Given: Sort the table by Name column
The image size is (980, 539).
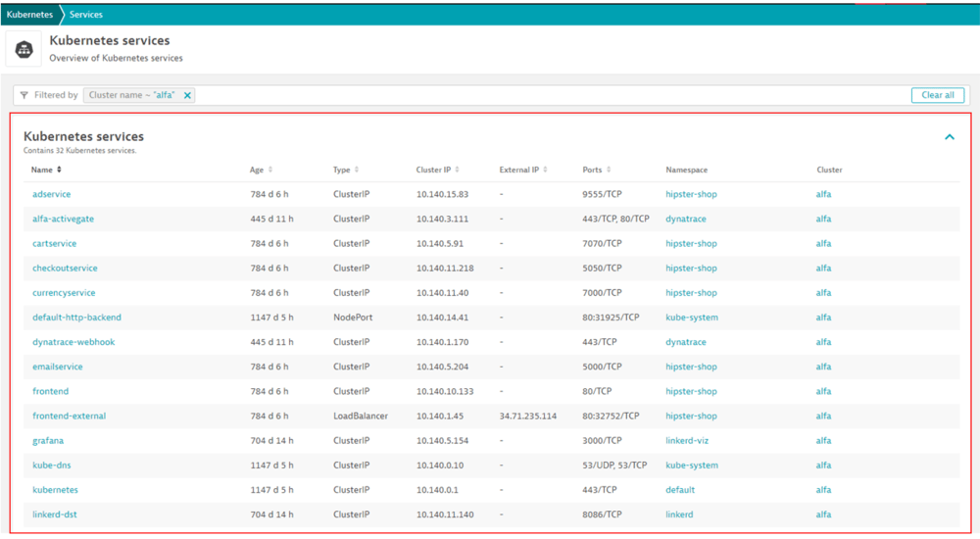Looking at the screenshot, I should tap(46, 170).
